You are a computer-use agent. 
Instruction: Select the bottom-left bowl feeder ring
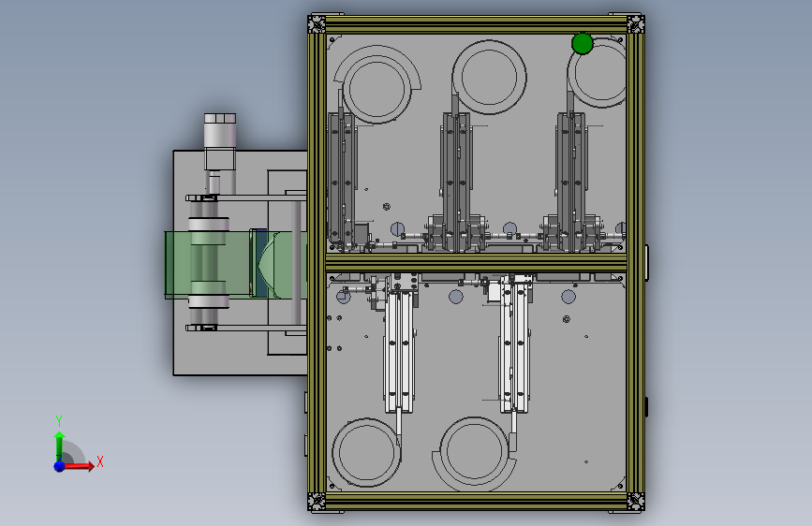[366, 452]
